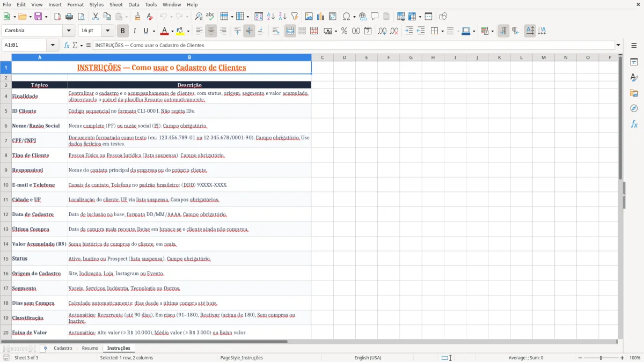Open the Save button dropdown arrow

click(x=46, y=17)
